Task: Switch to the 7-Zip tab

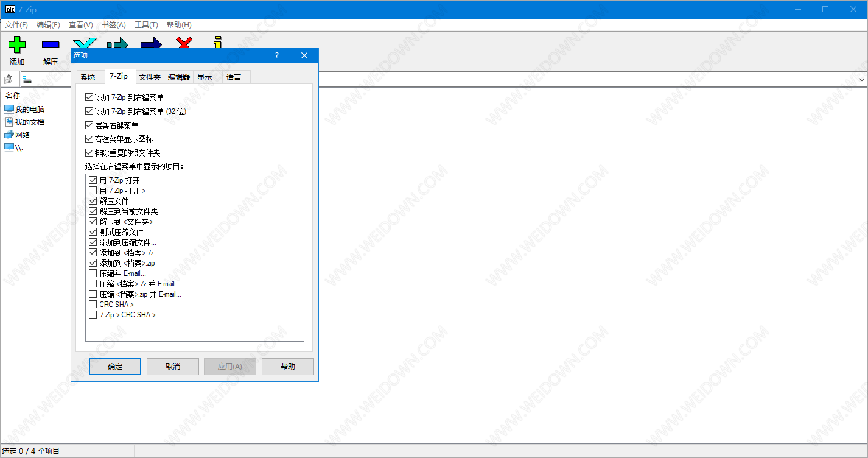Action: point(119,76)
